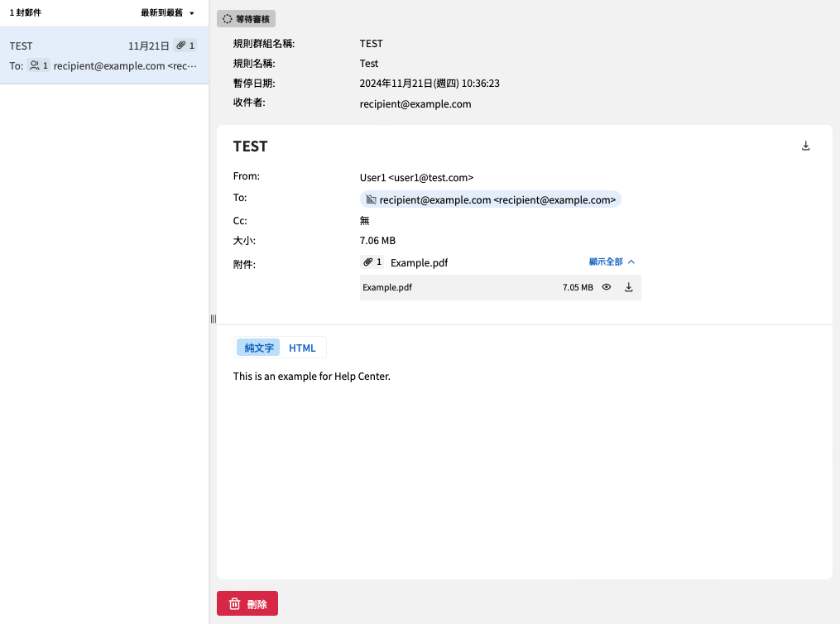Click the 等待審核 status badge
Viewport: 840px width, 624px height.
pyautogui.click(x=246, y=18)
